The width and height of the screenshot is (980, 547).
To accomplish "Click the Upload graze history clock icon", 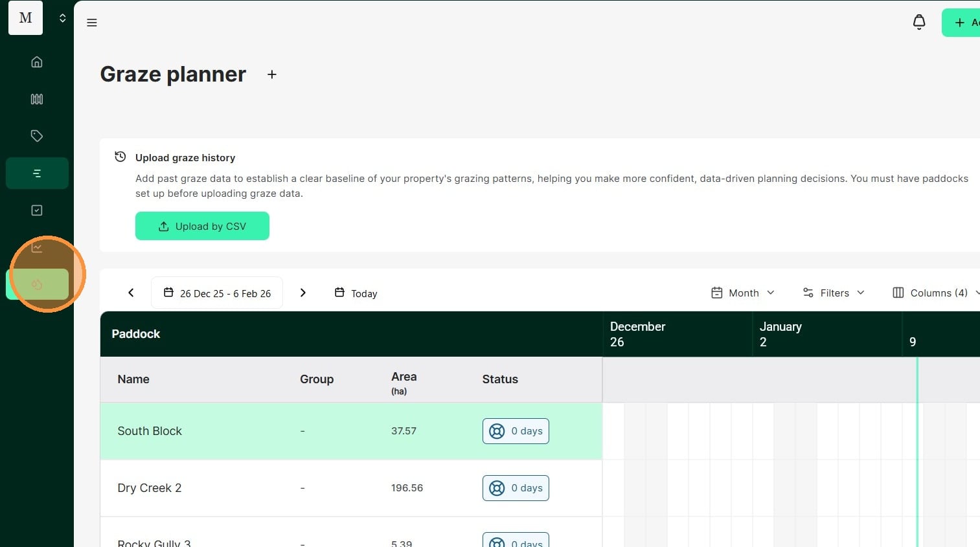I will click(120, 157).
